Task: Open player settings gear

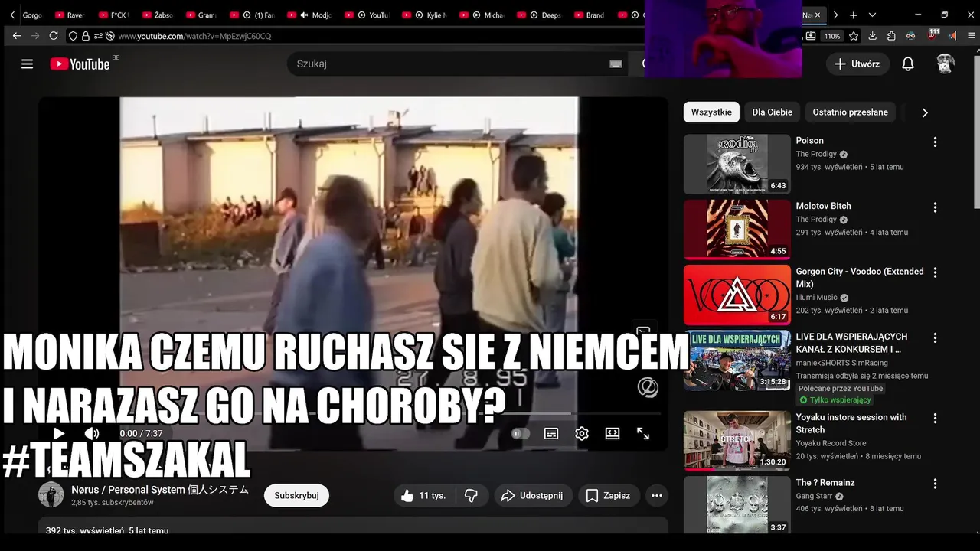Action: point(582,434)
